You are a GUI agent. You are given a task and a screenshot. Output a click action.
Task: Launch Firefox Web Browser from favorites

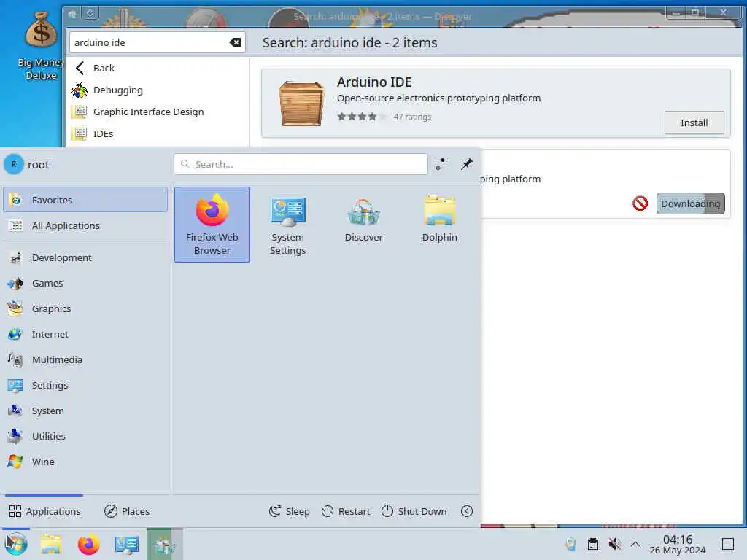(x=212, y=225)
